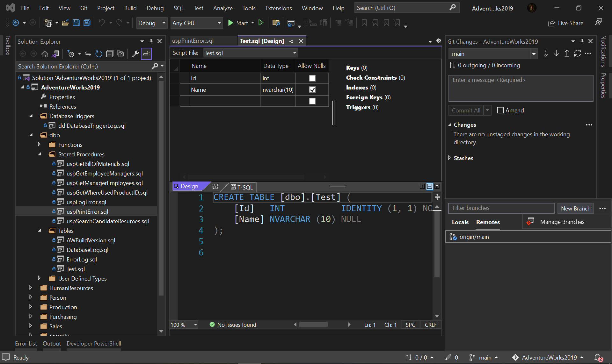
Task: Uncheck Allow Nulls for Name column
Action: pyautogui.click(x=312, y=90)
